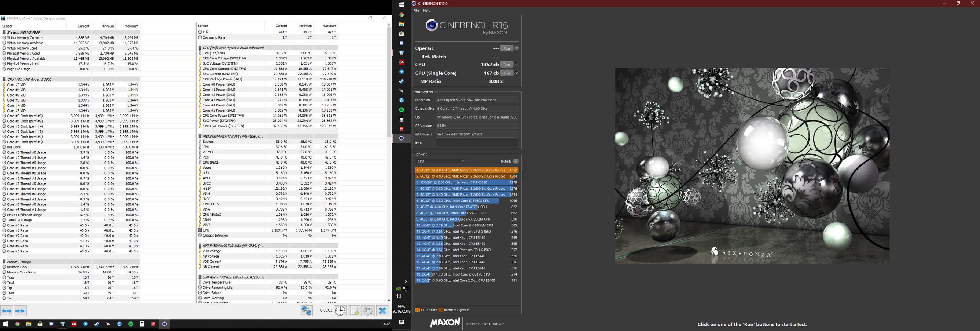Select the 'Max CPU/Thread Usage' sensor row
This screenshot has width=980, height=331.
click(x=71, y=215)
